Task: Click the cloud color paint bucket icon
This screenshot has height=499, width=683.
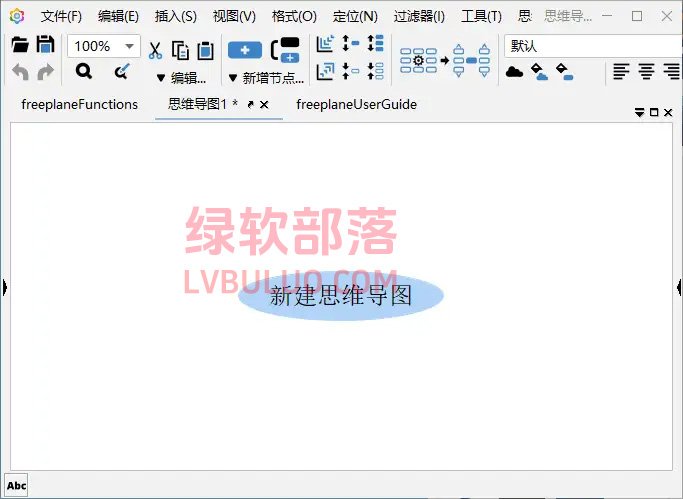Action: [540, 72]
